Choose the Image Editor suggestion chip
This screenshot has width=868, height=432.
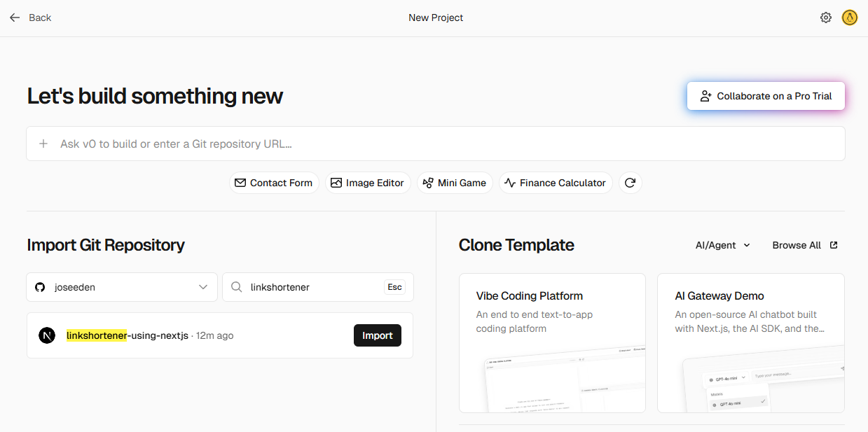pos(368,183)
